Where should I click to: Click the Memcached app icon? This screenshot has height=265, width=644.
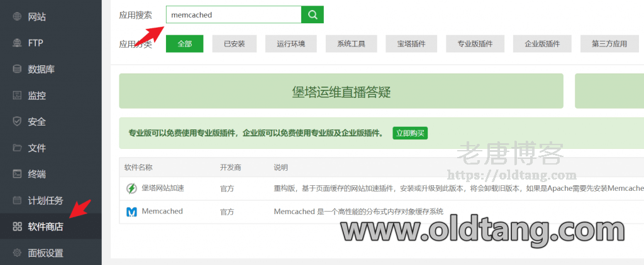[131, 212]
